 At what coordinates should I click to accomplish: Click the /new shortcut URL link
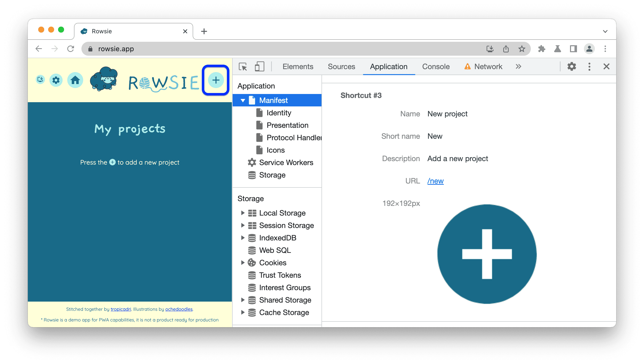click(435, 180)
